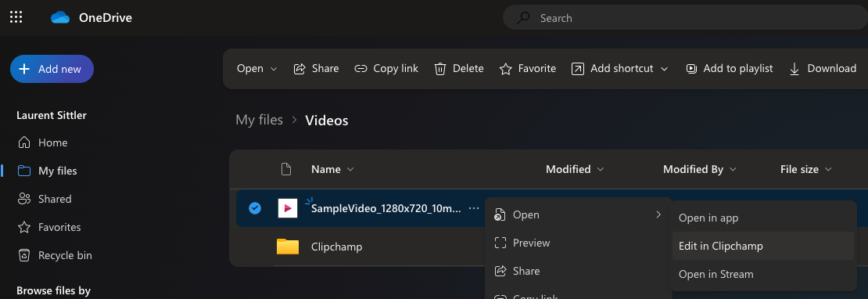Open the app launcher grid icon
The image size is (868, 299).
click(16, 18)
